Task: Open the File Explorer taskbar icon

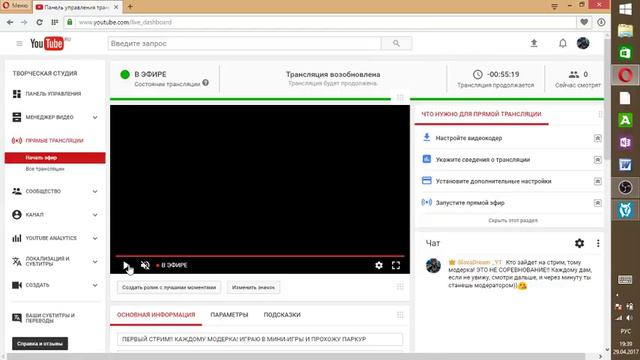Action: 625,31
